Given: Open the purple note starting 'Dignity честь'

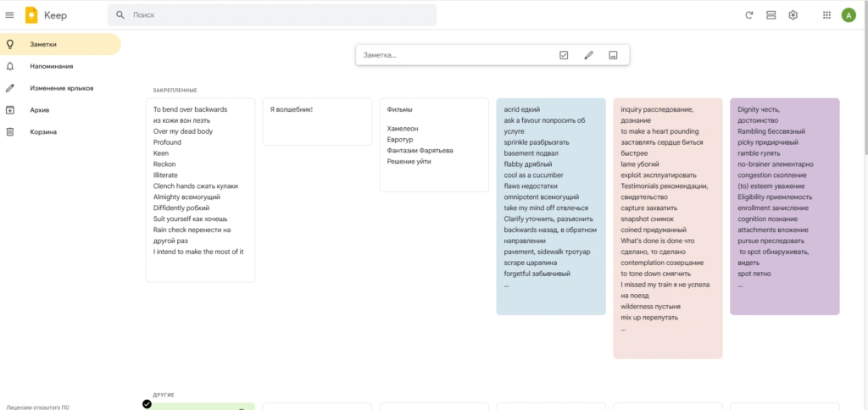Looking at the screenshot, I should click(x=784, y=207).
